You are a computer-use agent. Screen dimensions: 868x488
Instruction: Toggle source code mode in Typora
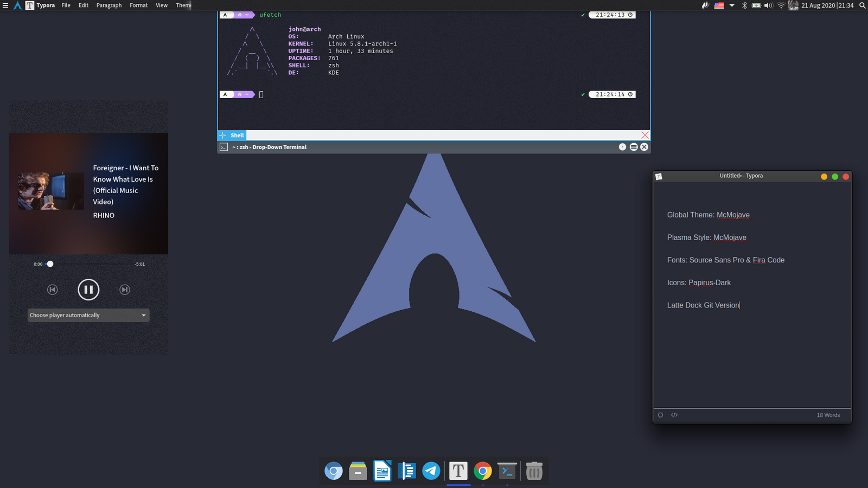coord(674,415)
